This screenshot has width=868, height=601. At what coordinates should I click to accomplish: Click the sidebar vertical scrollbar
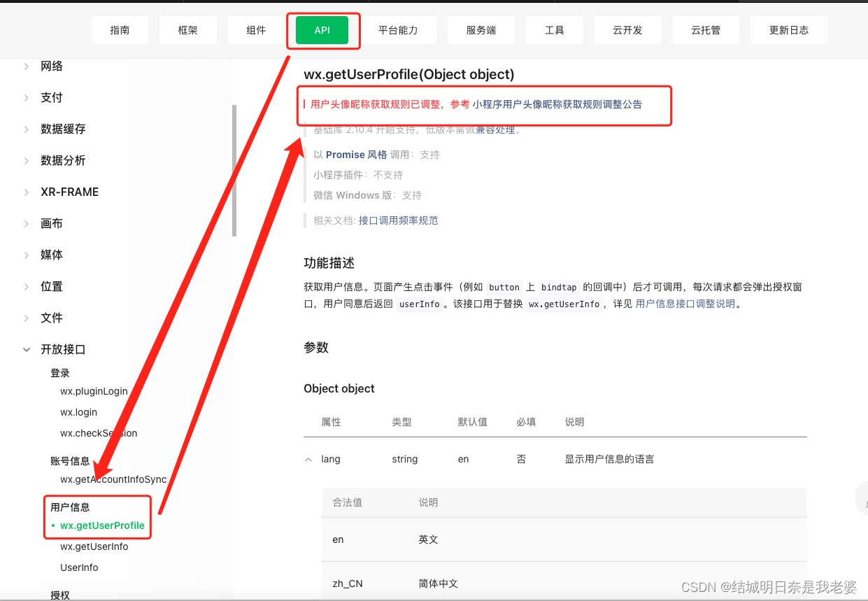pyautogui.click(x=234, y=170)
